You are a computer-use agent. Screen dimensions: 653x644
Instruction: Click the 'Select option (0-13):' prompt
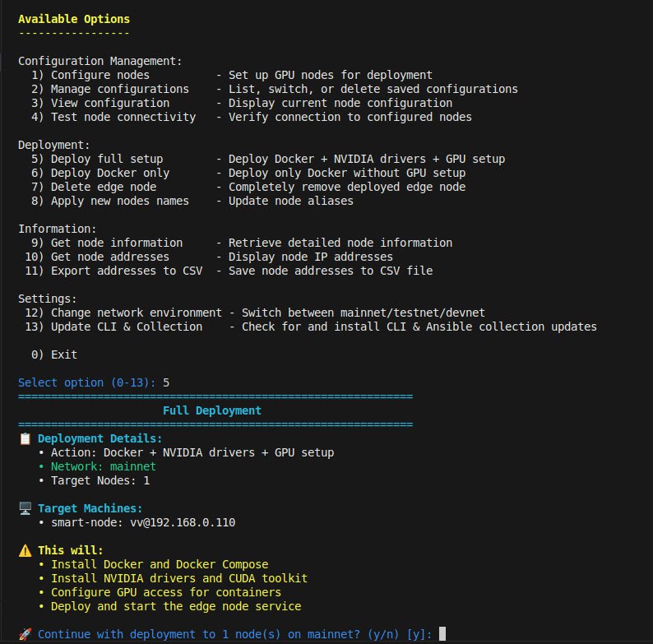(x=87, y=382)
